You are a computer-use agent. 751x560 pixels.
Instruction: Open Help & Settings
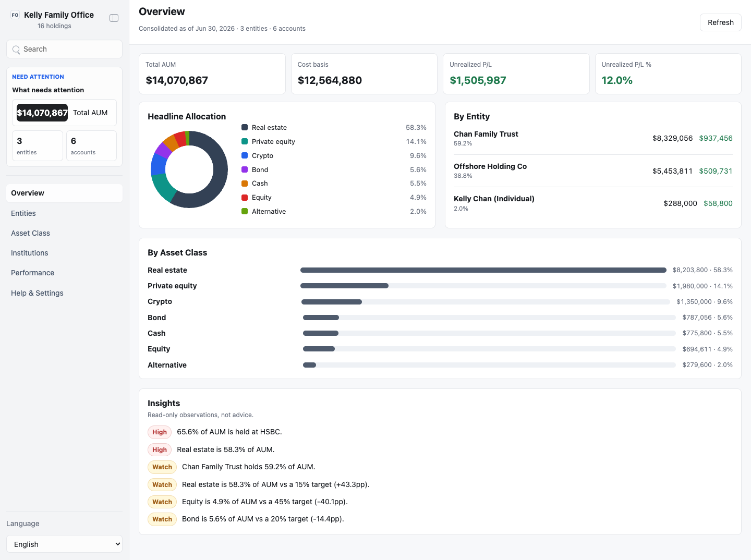pos(64,293)
